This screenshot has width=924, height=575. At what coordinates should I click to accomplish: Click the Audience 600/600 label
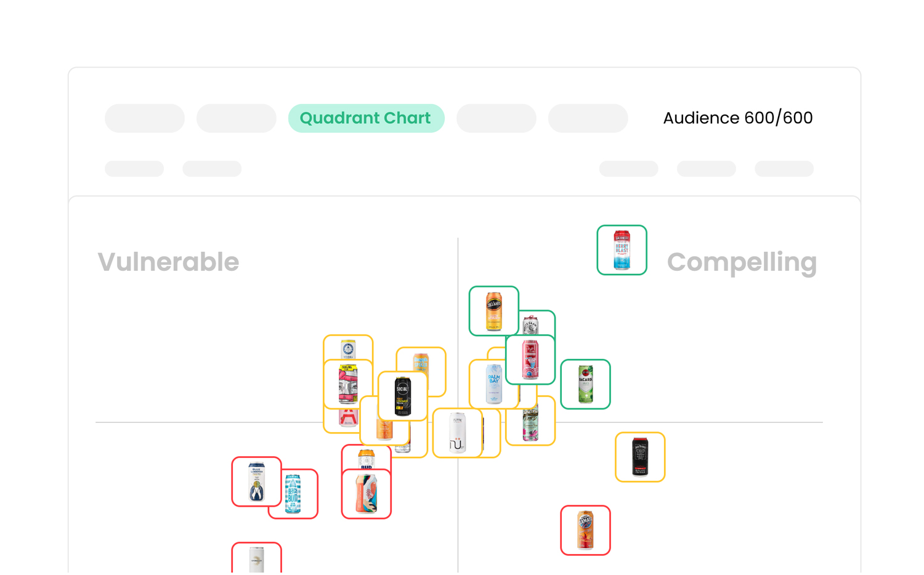737,118
